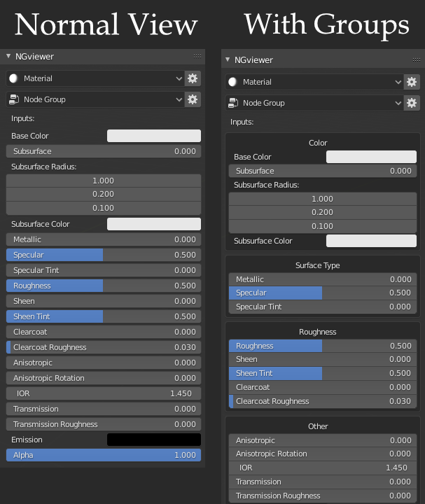This screenshot has width=425, height=504.
Task: Click gear icon beside right Node Group dropdown
Action: [412, 103]
